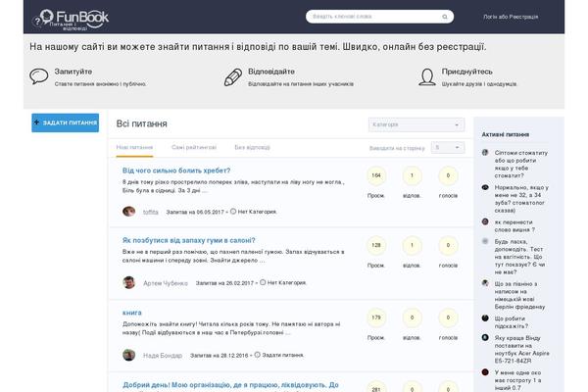The height and width of the screenshot is (392, 588).
Task: Click Запитав на 26.02.2017 date text
Action: point(224,283)
